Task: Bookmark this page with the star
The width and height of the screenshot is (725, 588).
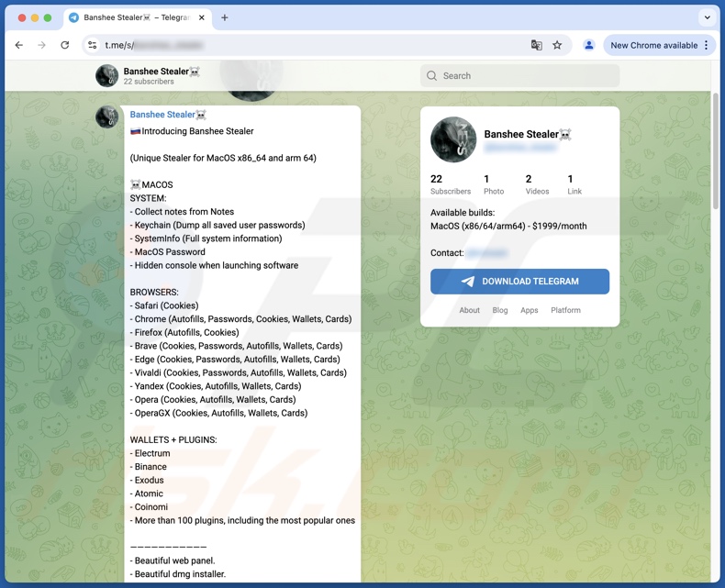Action: (x=557, y=45)
